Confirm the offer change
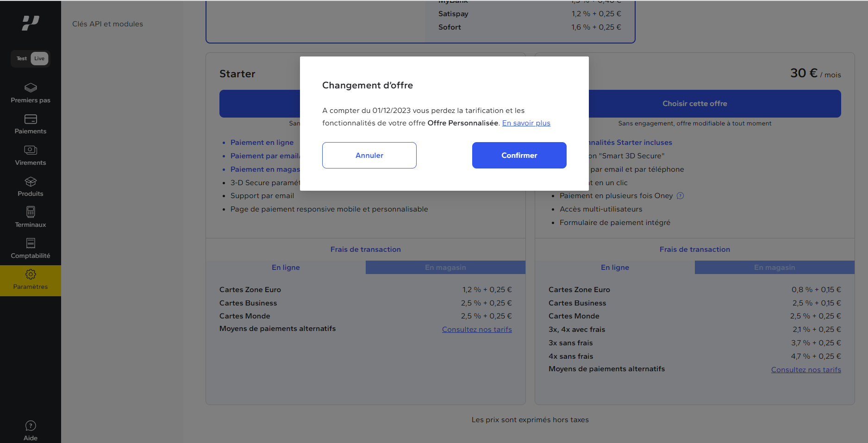Image resolution: width=868 pixels, height=443 pixels. [x=519, y=155]
